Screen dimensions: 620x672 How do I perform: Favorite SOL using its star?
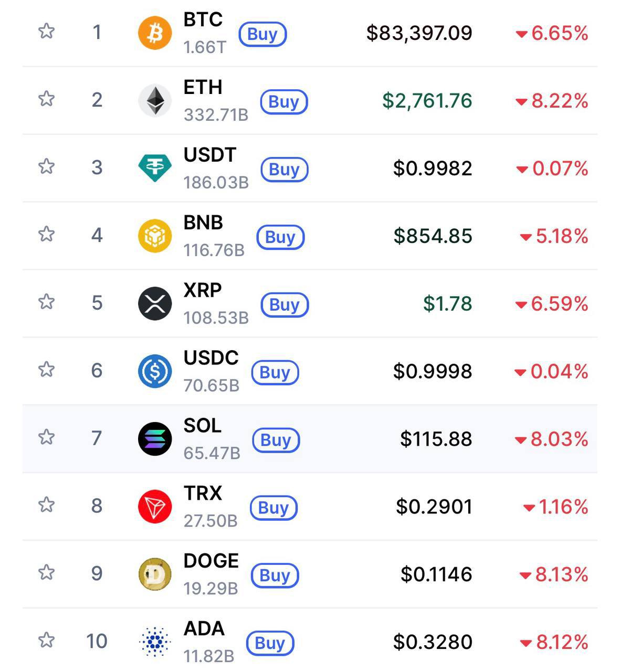[x=47, y=437]
